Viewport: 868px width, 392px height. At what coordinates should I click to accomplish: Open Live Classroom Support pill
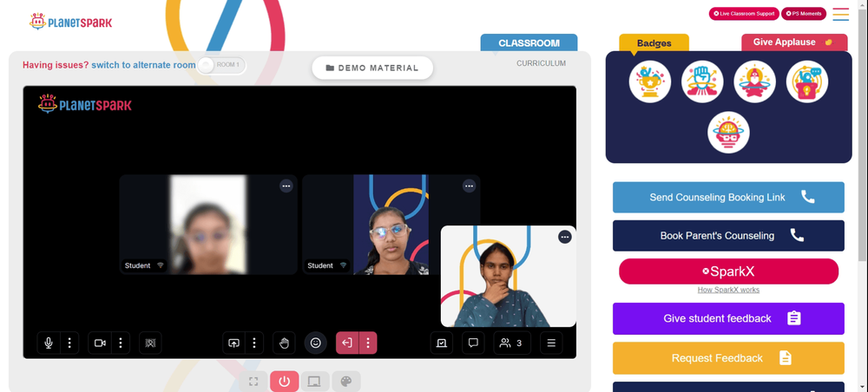click(744, 14)
